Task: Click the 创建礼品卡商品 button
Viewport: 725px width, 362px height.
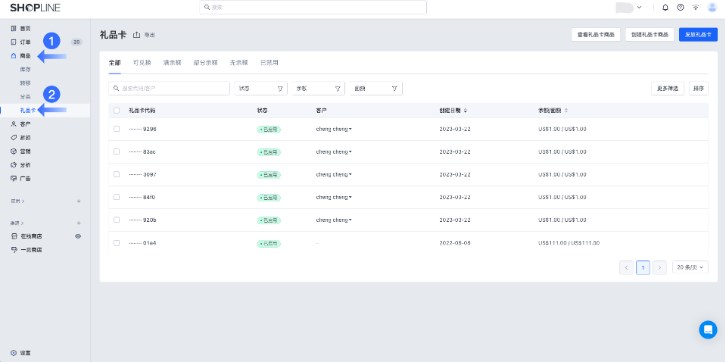Action: 650,35
